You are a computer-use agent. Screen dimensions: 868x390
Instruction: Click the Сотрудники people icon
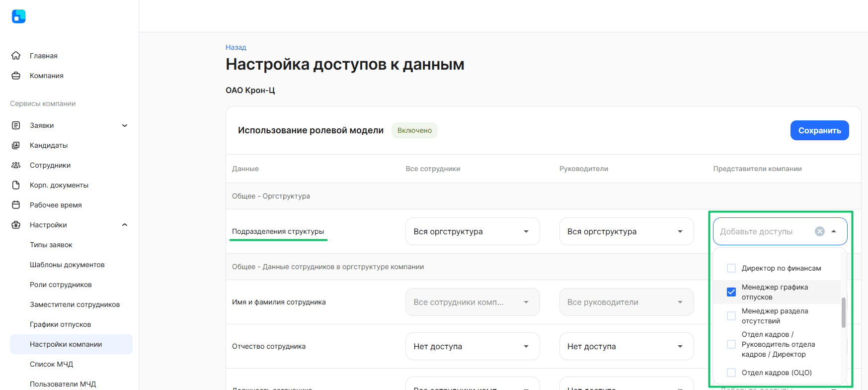tap(16, 165)
